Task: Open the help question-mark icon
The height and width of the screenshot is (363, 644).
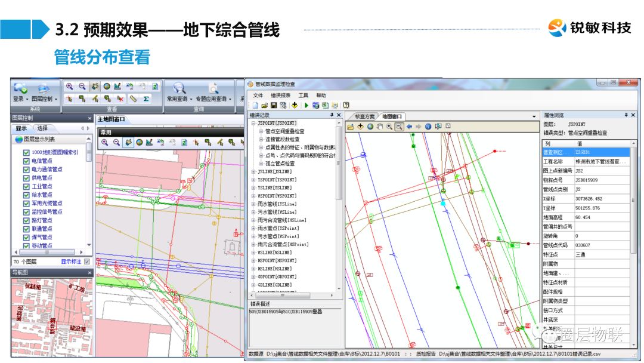Action: [x=346, y=106]
